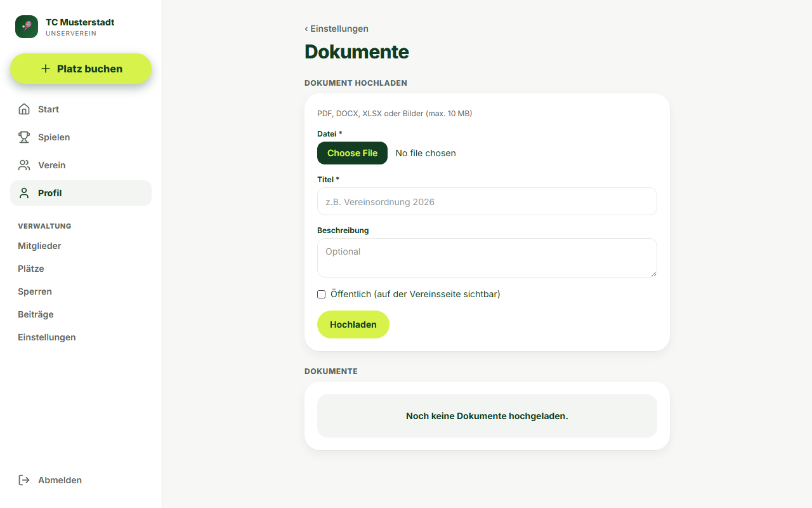Click the person icon beside Profil
This screenshot has height=508, width=812.
(x=24, y=193)
